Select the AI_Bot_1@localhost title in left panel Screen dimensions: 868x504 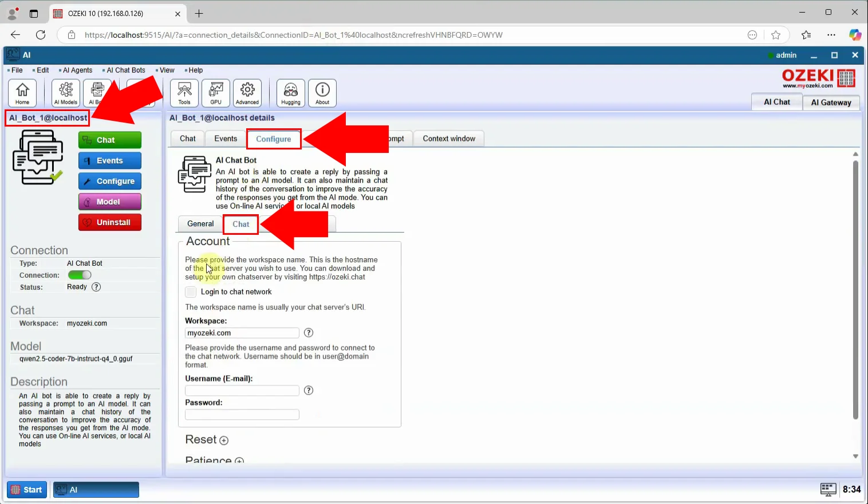coord(48,118)
